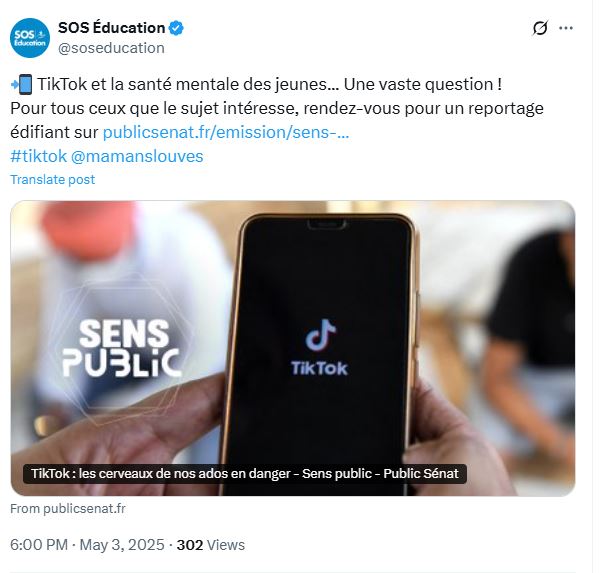Open the three-dot more options menu

566,28
